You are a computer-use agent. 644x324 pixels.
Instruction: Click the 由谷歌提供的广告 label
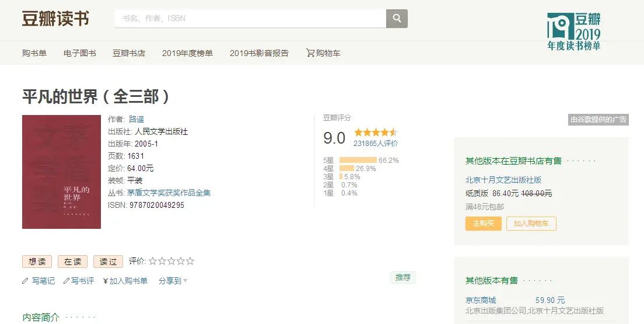pos(598,120)
